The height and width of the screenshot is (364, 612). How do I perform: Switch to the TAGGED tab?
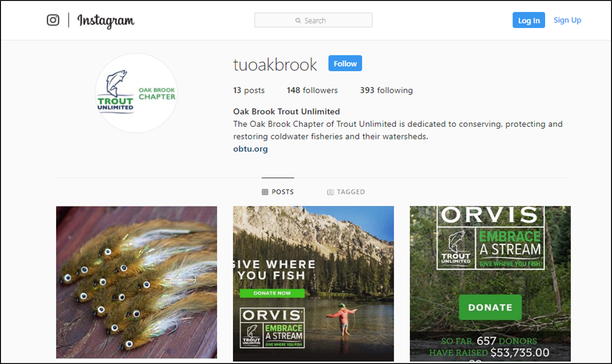(x=346, y=192)
